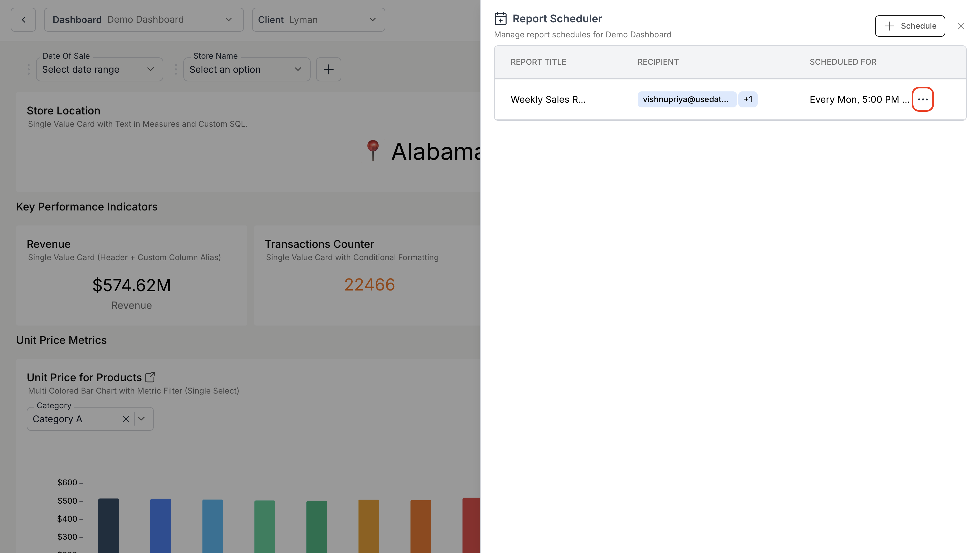This screenshot has height=553, width=980.
Task: Click the back arrow button
Action: click(x=23, y=20)
